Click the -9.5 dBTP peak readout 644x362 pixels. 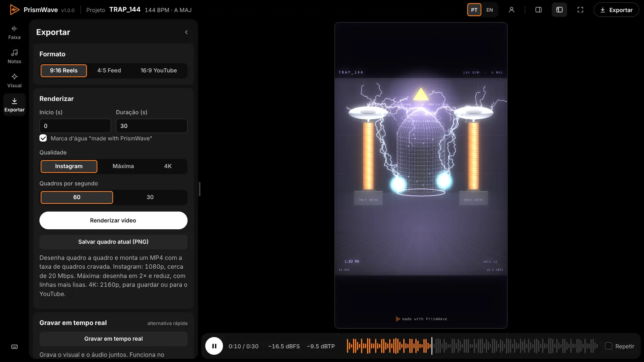(x=321, y=346)
